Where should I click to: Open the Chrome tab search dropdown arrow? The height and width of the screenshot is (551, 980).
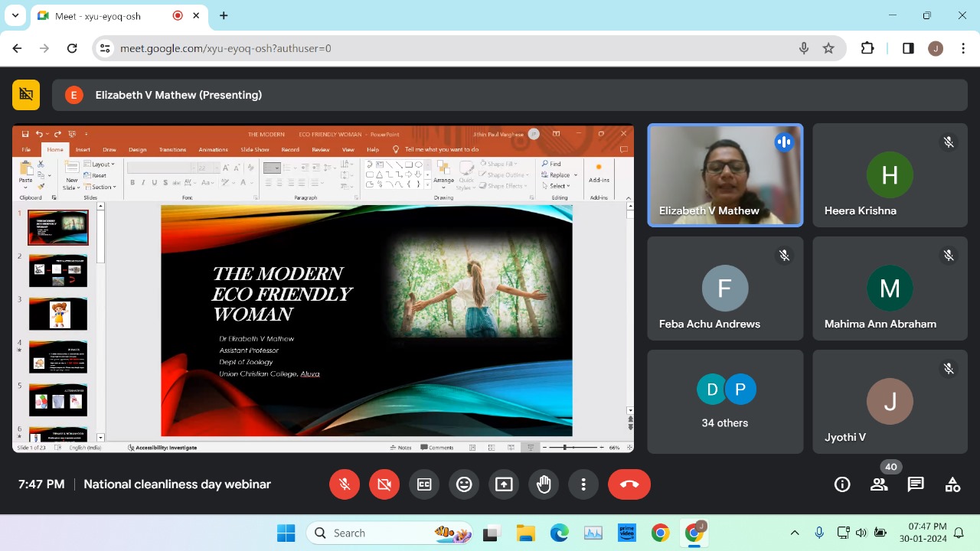(15, 15)
